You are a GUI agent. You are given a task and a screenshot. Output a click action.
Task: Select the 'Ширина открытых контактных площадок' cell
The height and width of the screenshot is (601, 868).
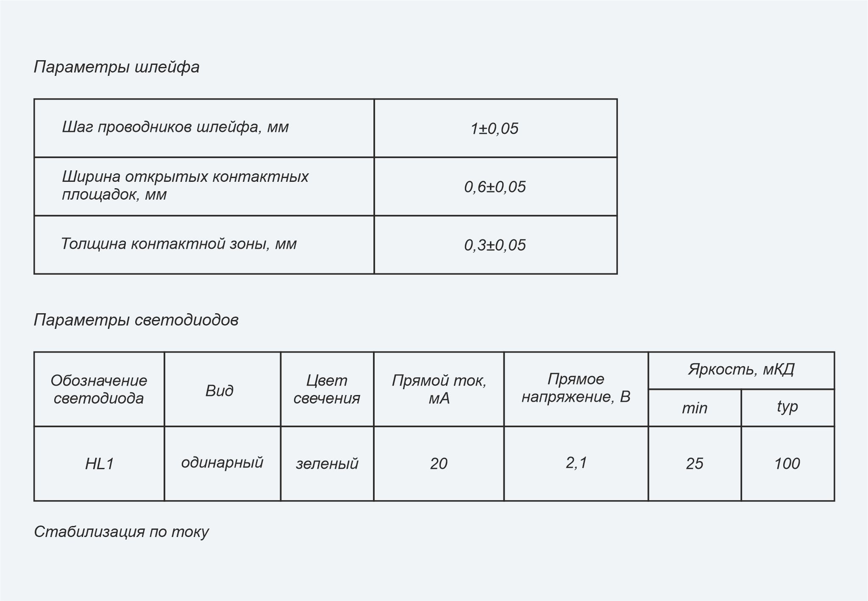204,186
